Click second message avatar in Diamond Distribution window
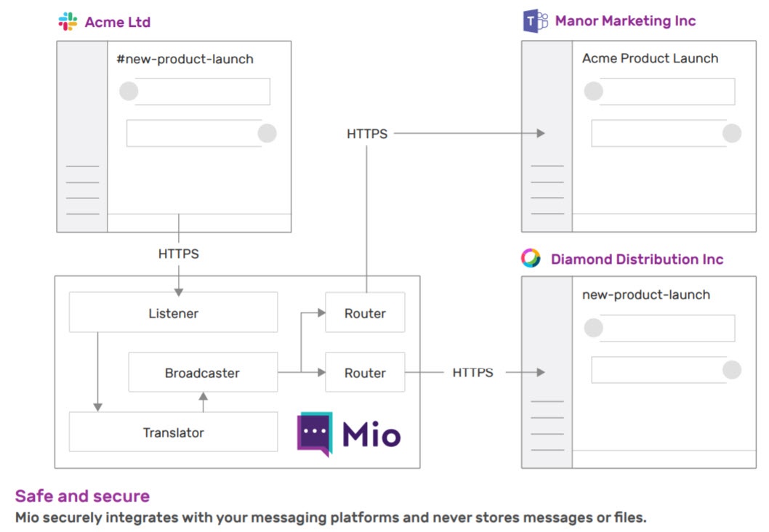 732,370
